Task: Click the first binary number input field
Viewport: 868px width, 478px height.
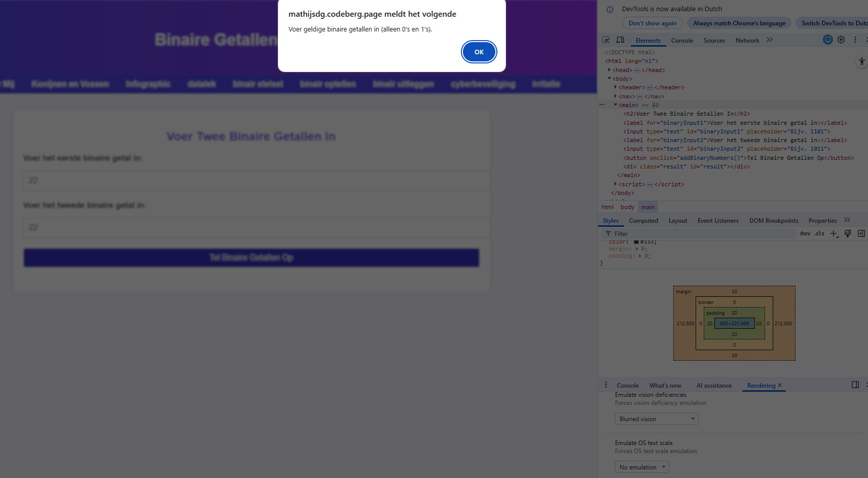Action: 257,180
